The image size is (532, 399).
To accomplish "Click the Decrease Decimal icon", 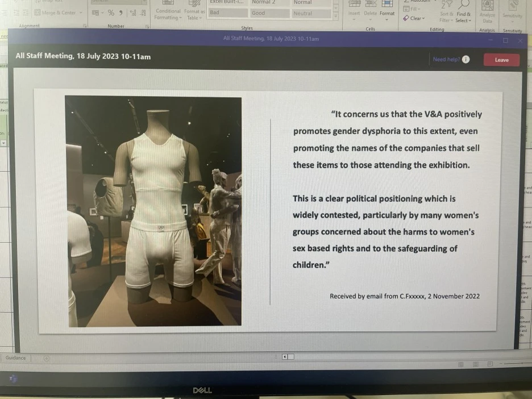I will 144,13.
